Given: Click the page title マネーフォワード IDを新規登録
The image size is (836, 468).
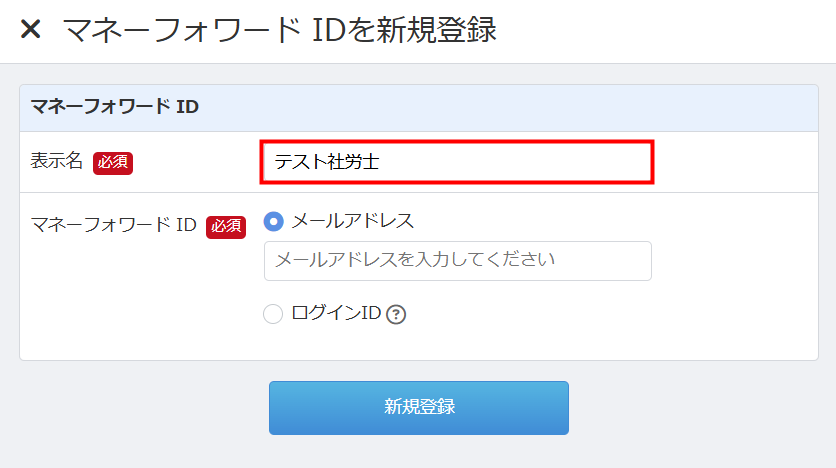Looking at the screenshot, I should [x=280, y=30].
